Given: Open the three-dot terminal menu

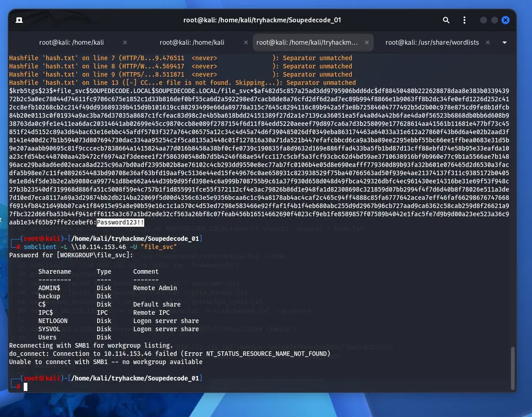Looking at the screenshot, I should tap(464, 20).
